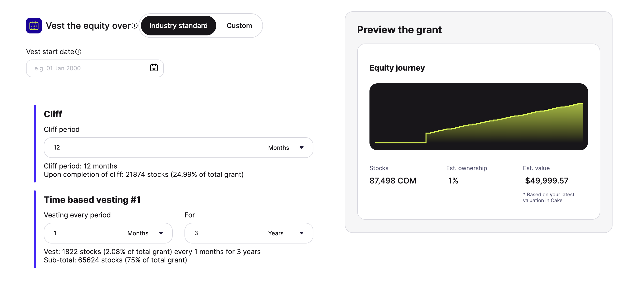
Task: Click the purple calendar icon beside Vest heading
Action: [34, 26]
